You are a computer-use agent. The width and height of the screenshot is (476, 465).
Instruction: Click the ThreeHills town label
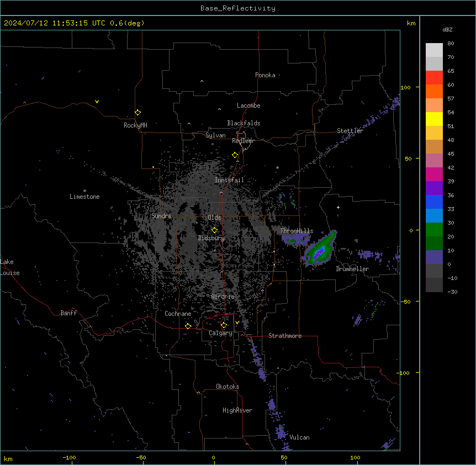(x=297, y=231)
